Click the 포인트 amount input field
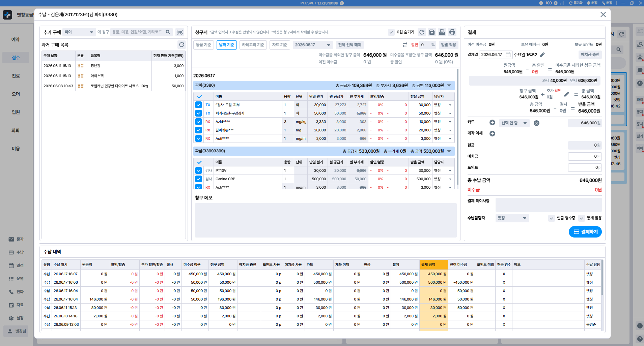The height and width of the screenshot is (346, 644). click(x=585, y=167)
